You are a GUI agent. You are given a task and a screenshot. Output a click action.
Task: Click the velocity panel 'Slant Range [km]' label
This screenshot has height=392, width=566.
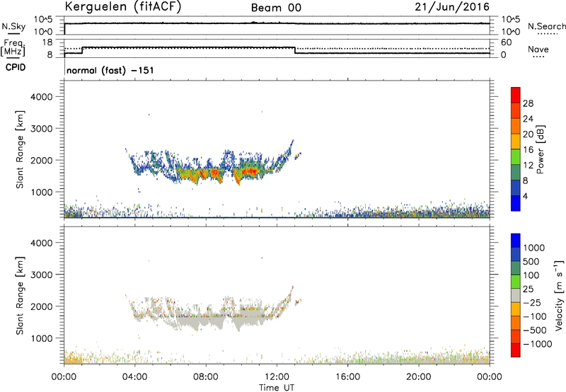coord(20,296)
